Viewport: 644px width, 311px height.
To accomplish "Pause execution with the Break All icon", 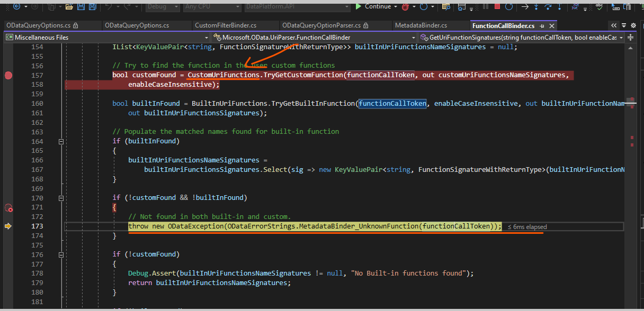I will pos(485,7).
